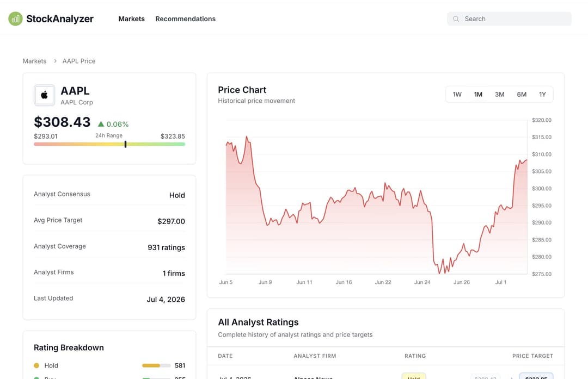Click the 0.06% change value
588x379 pixels.
tap(118, 124)
